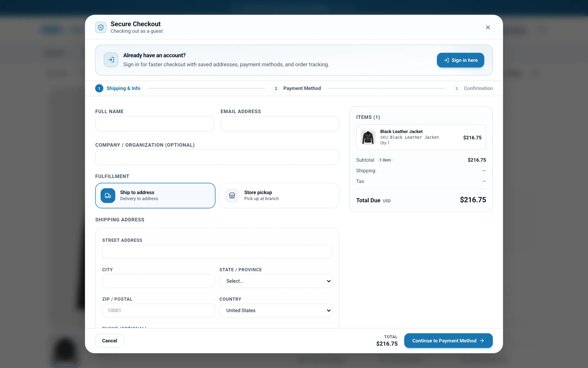Click Continue to Payment Method button
588x368 pixels.
pyautogui.click(x=448, y=341)
